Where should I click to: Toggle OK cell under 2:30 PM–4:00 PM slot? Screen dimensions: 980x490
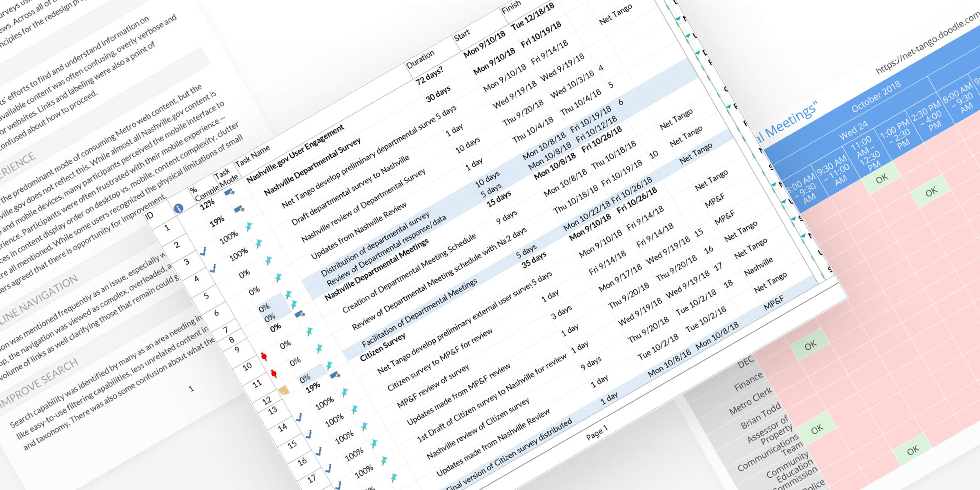pos(931,192)
